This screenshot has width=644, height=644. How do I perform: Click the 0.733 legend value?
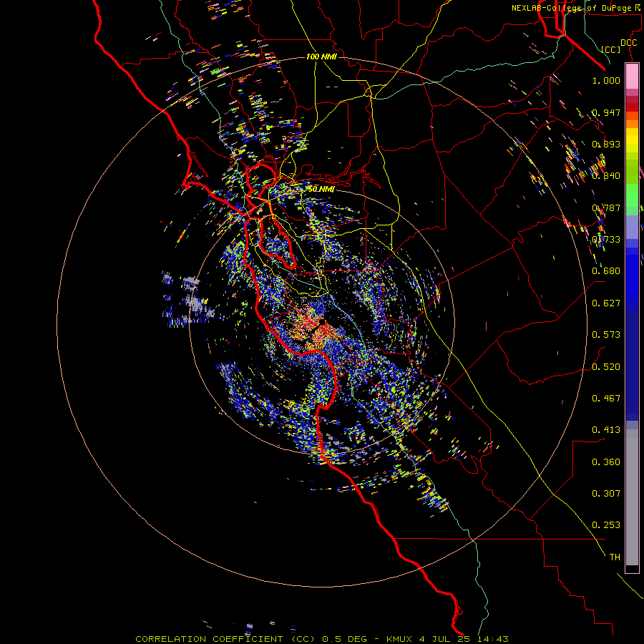[x=606, y=240]
